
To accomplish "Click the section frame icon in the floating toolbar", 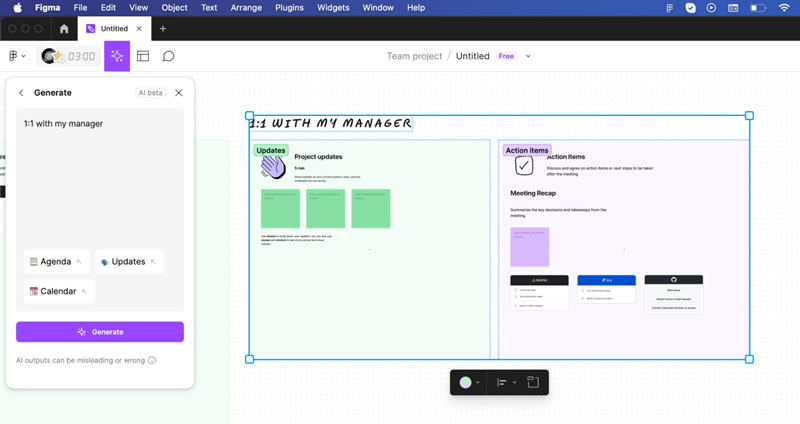I will pyautogui.click(x=533, y=382).
